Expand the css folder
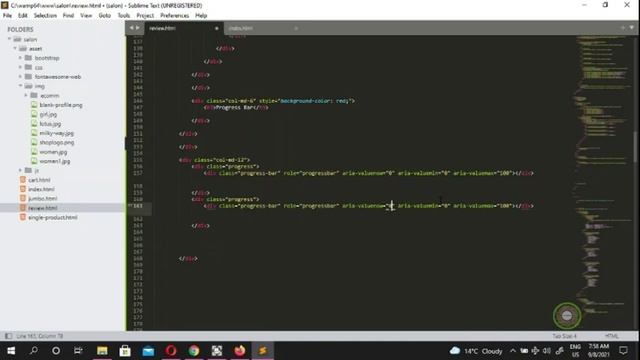 pos(20,67)
